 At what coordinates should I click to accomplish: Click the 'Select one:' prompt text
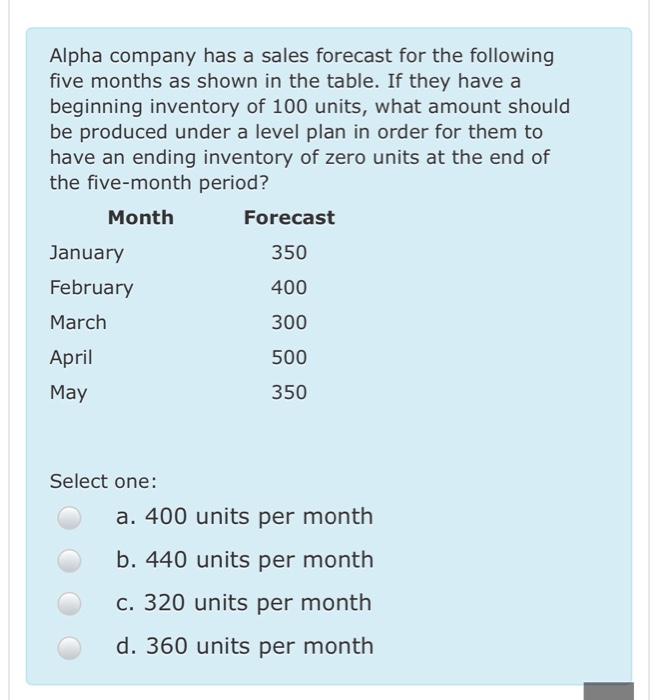pos(103,482)
